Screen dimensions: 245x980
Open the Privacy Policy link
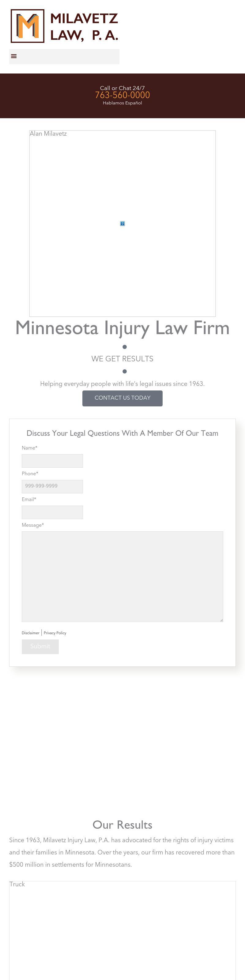point(55,633)
